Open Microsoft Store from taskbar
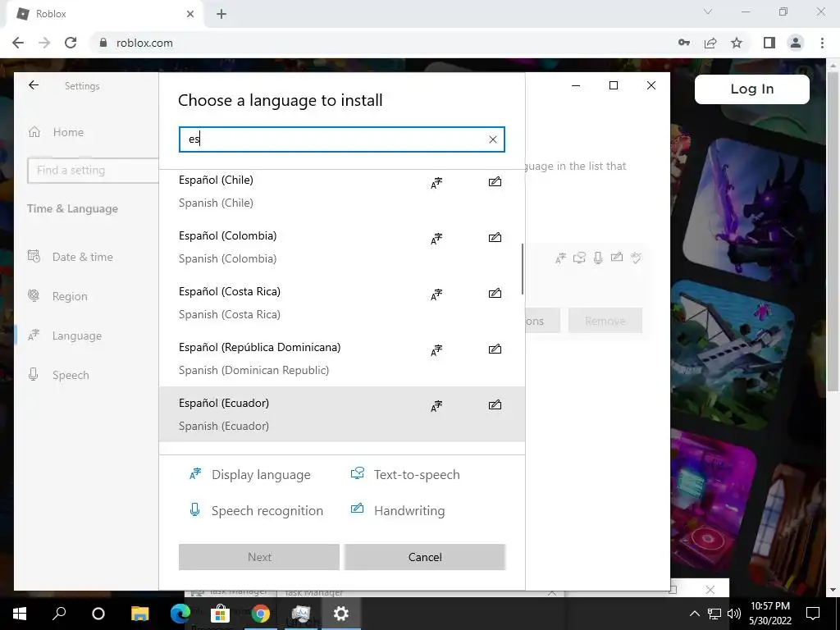 click(x=220, y=614)
